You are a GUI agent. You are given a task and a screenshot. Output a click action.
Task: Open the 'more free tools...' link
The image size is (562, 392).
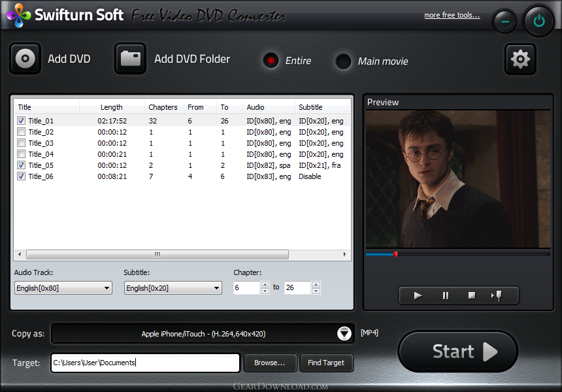coord(452,15)
